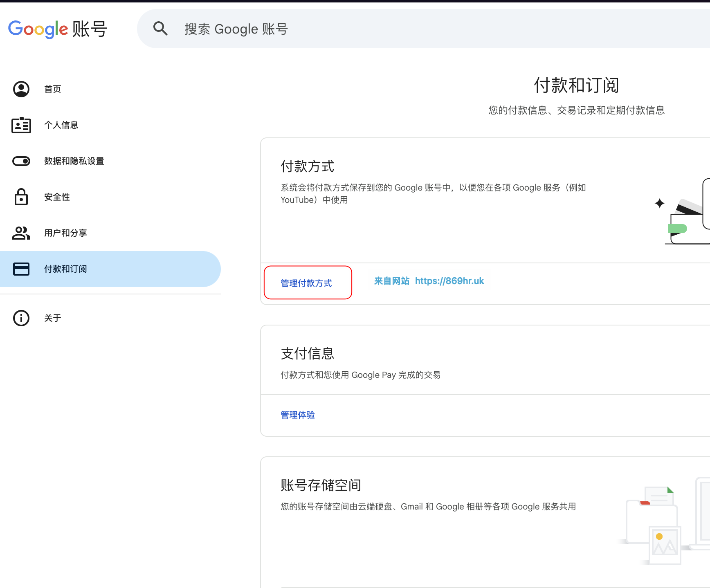
Task: Click the 付款和订阅 credit card icon
Action: 21,269
